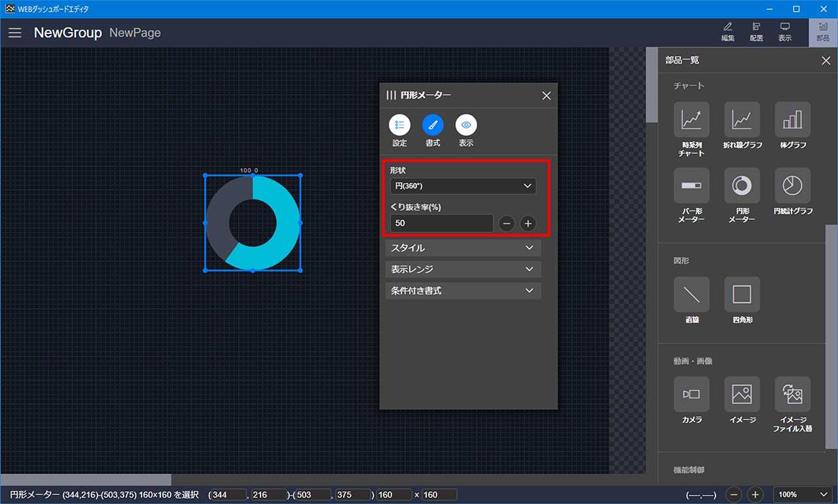Select the straight line shape part
Image resolution: width=838 pixels, height=504 pixels.
pyautogui.click(x=691, y=295)
